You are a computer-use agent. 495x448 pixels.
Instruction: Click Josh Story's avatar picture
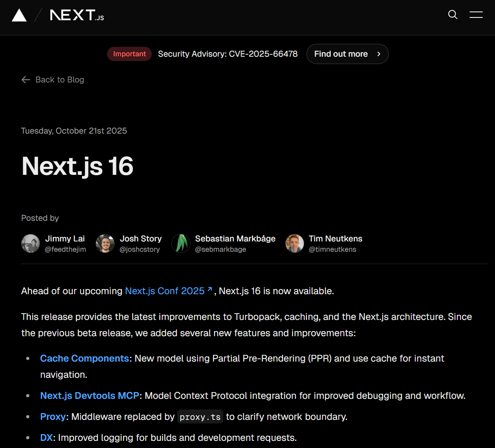105,243
